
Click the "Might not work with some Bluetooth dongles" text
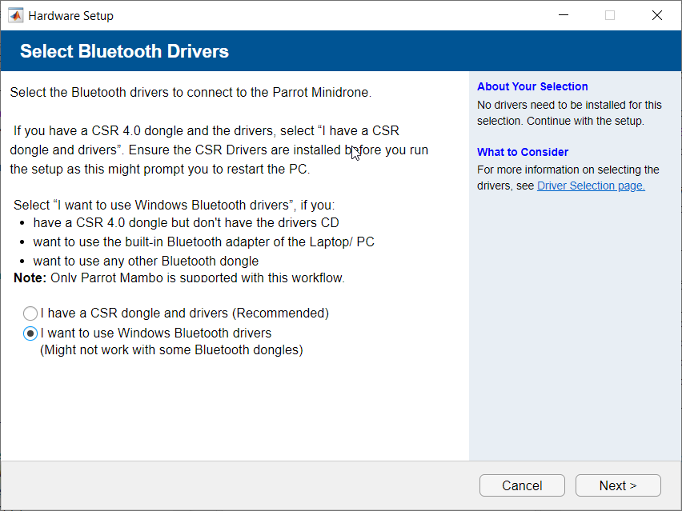pos(171,350)
